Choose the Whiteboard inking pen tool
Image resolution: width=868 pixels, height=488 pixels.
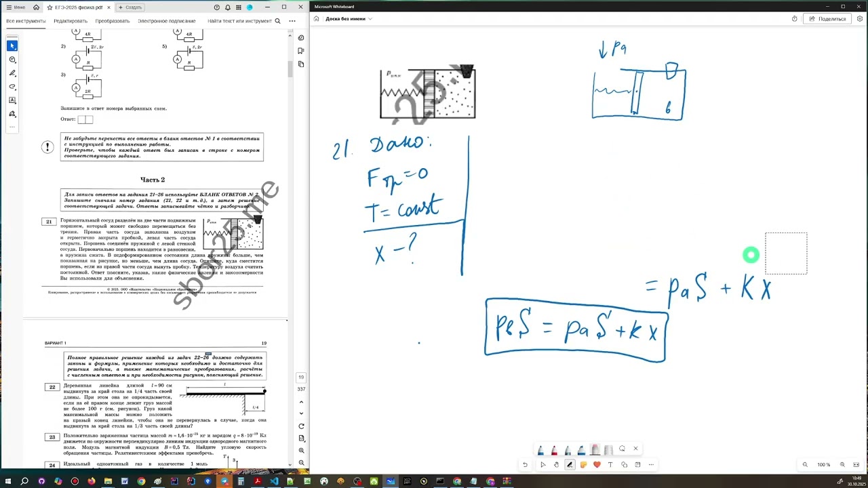(570, 465)
